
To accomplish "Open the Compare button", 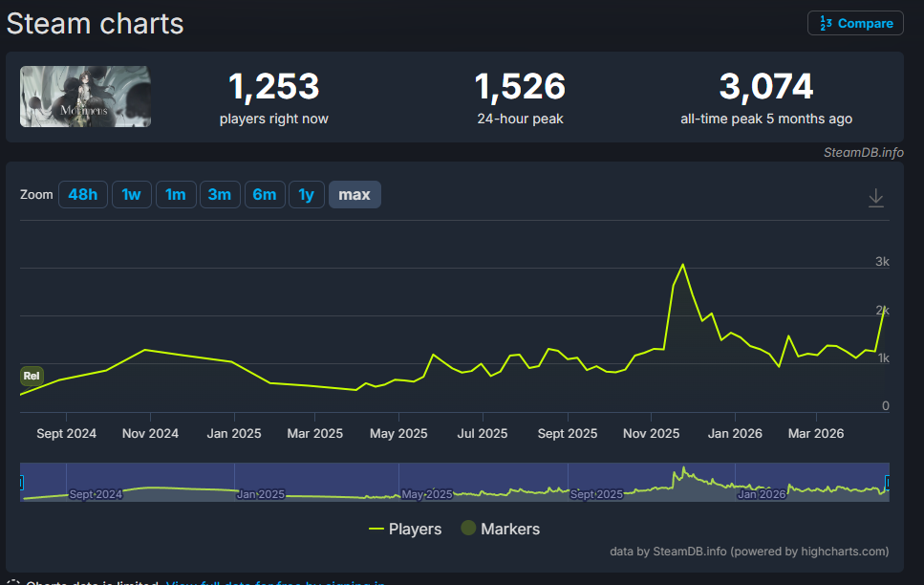I will (x=855, y=23).
